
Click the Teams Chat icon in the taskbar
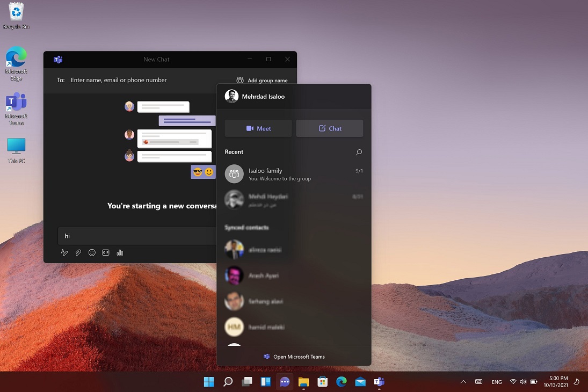pos(285,382)
